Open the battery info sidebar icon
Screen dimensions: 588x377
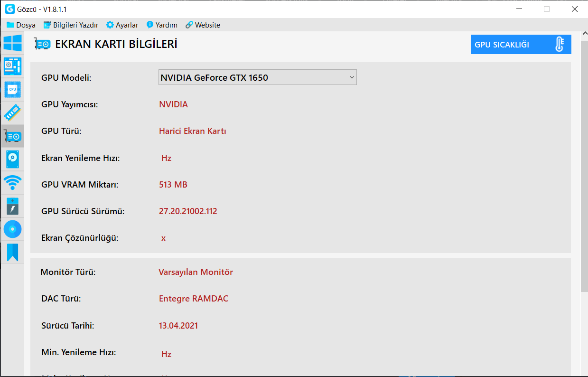coord(12,206)
